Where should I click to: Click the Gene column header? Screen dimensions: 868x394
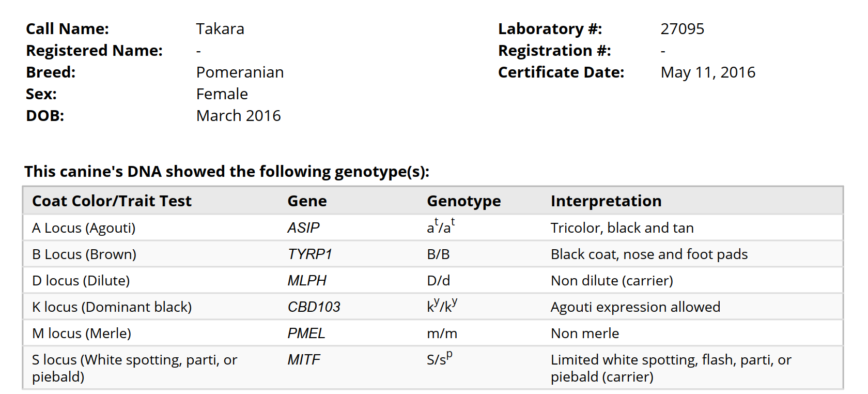click(307, 201)
